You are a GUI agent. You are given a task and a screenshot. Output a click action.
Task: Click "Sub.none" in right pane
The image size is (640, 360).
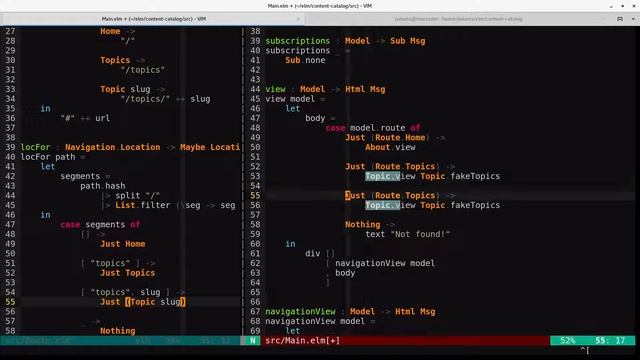click(x=305, y=60)
